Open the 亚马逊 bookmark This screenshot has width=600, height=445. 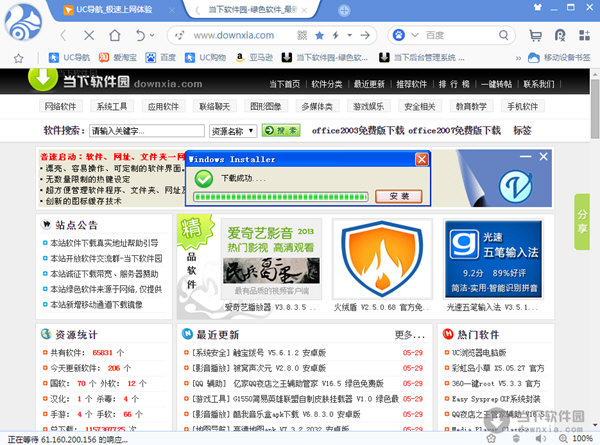[x=254, y=58]
